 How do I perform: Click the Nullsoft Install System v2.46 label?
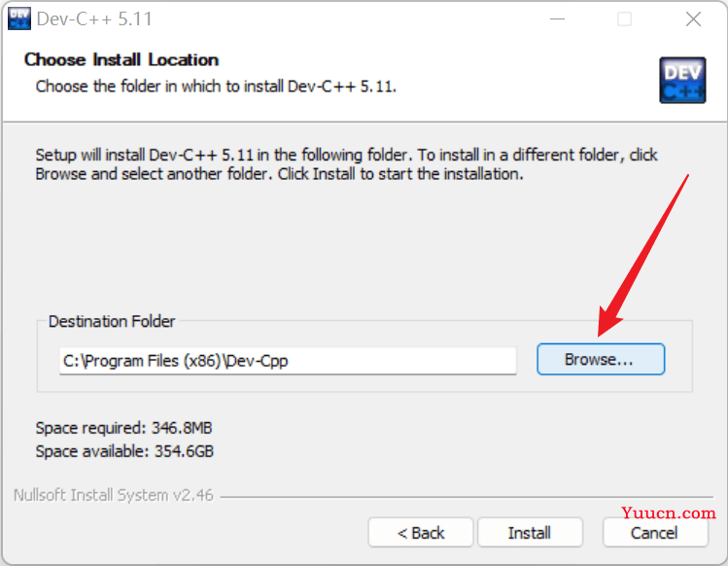pyautogui.click(x=114, y=495)
